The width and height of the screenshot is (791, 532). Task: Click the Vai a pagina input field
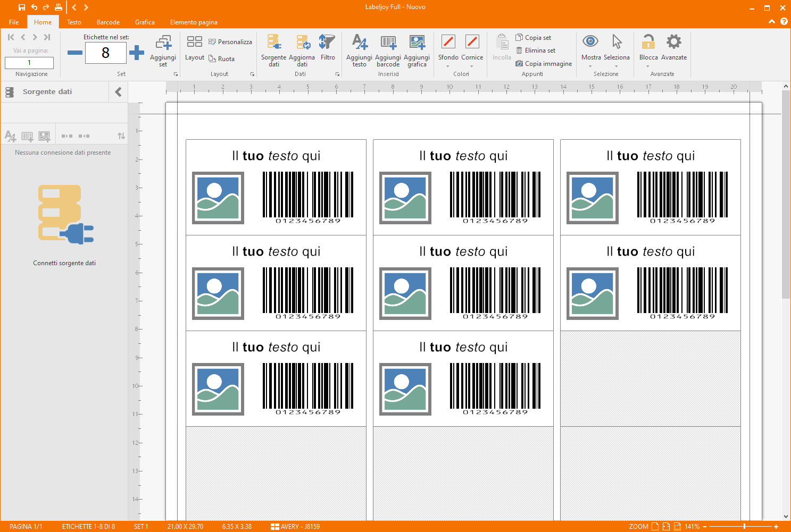click(29, 63)
